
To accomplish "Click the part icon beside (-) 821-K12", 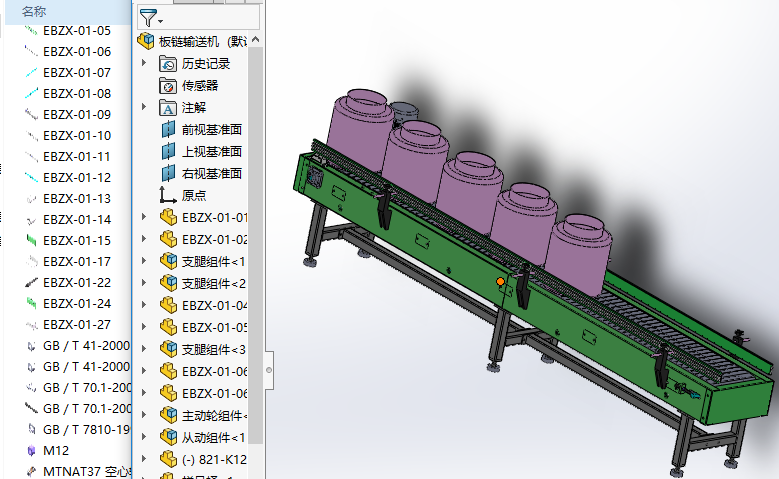I will tap(168, 459).
